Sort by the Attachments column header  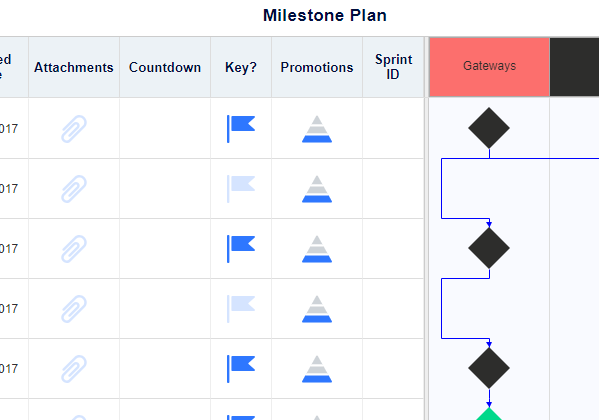(x=74, y=67)
